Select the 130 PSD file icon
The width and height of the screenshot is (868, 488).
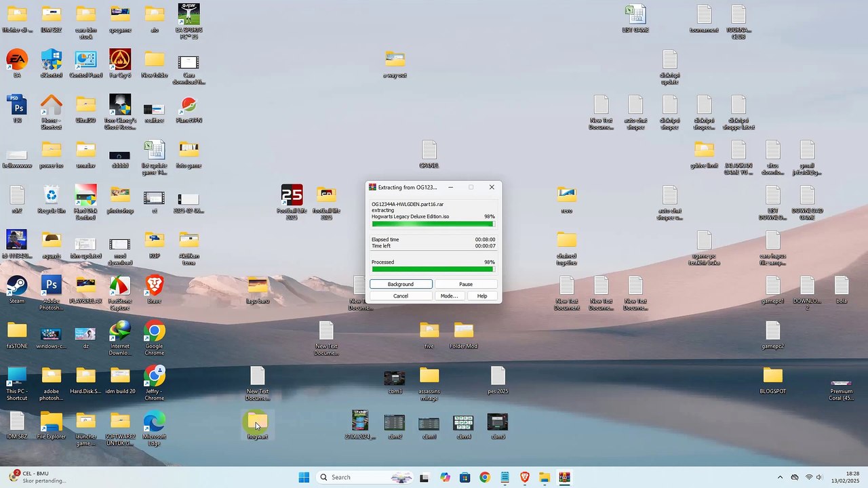[x=17, y=108]
